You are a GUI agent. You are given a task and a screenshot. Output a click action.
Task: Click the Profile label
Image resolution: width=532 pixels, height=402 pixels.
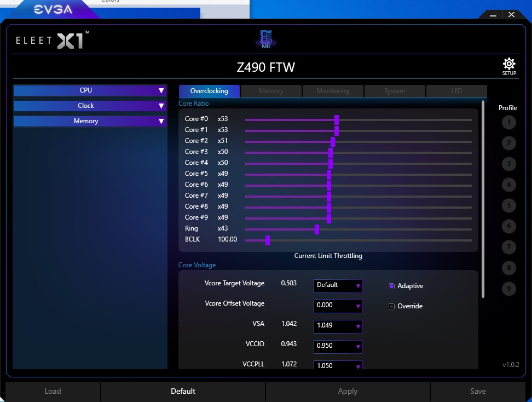[x=508, y=108]
